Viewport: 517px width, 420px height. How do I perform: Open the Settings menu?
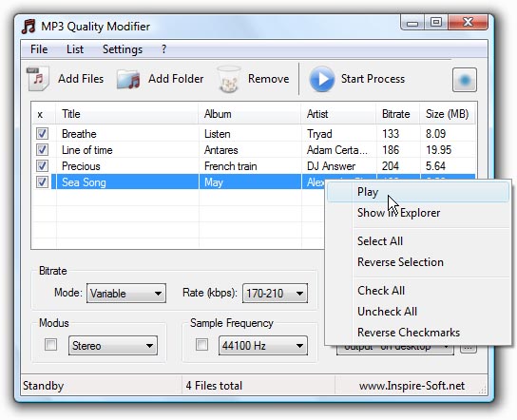pos(123,49)
